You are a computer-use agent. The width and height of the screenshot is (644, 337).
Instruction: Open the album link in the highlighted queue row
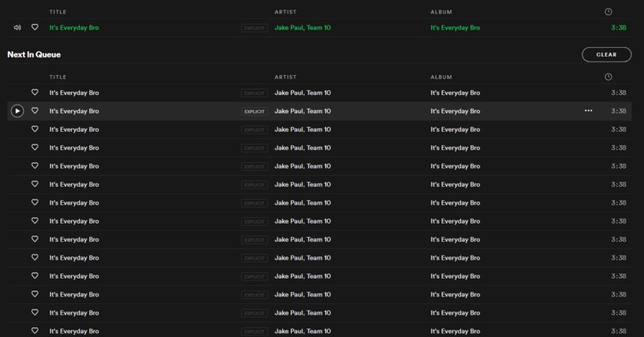pos(455,111)
